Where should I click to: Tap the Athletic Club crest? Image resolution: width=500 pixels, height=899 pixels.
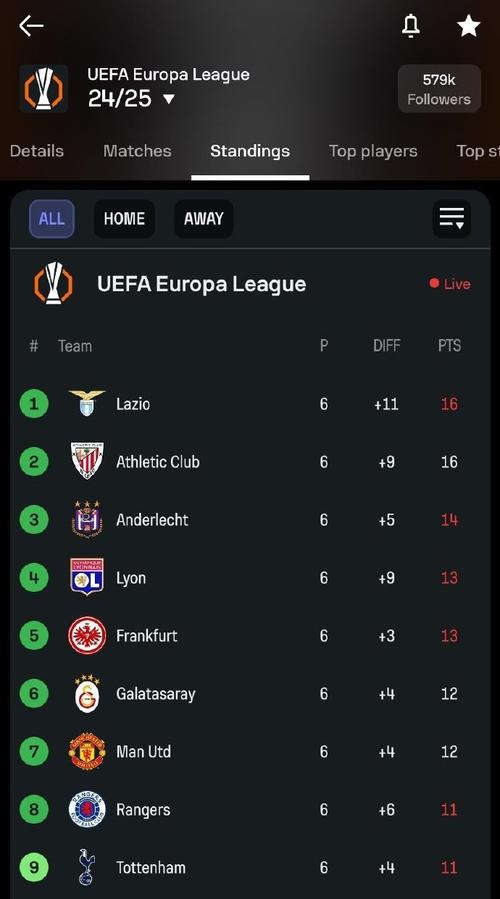87,461
